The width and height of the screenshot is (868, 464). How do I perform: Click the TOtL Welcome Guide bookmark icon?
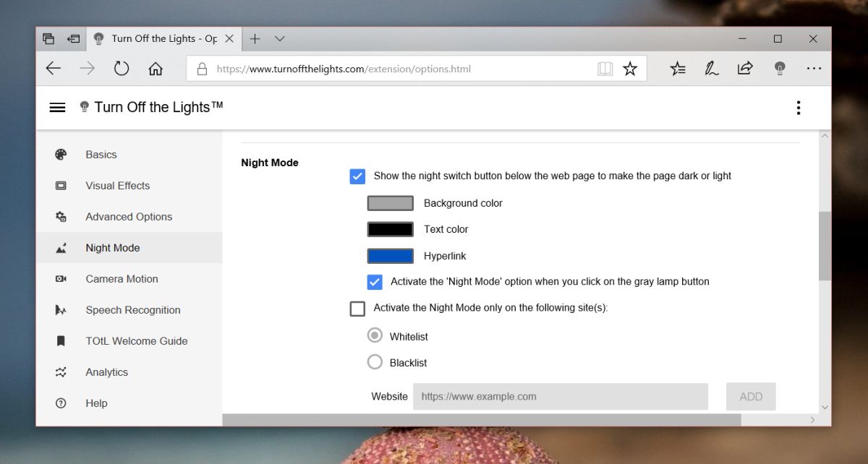[61, 340]
